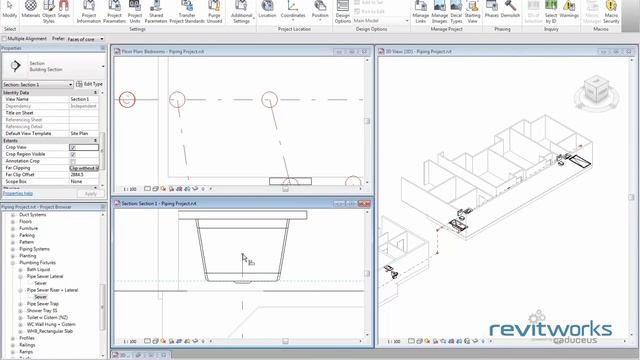640x360 pixels.
Task: Select Bath Liquid family in browser
Action: pyautogui.click(x=38, y=269)
